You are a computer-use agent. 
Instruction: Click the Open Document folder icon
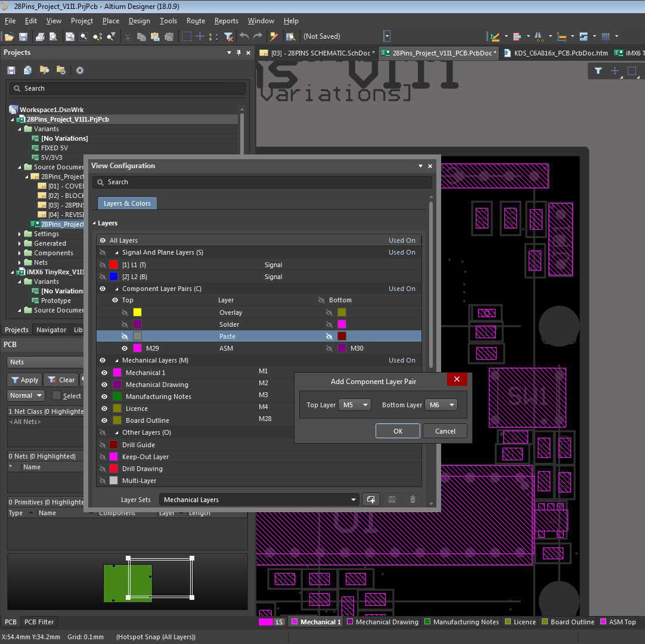click(x=10, y=36)
